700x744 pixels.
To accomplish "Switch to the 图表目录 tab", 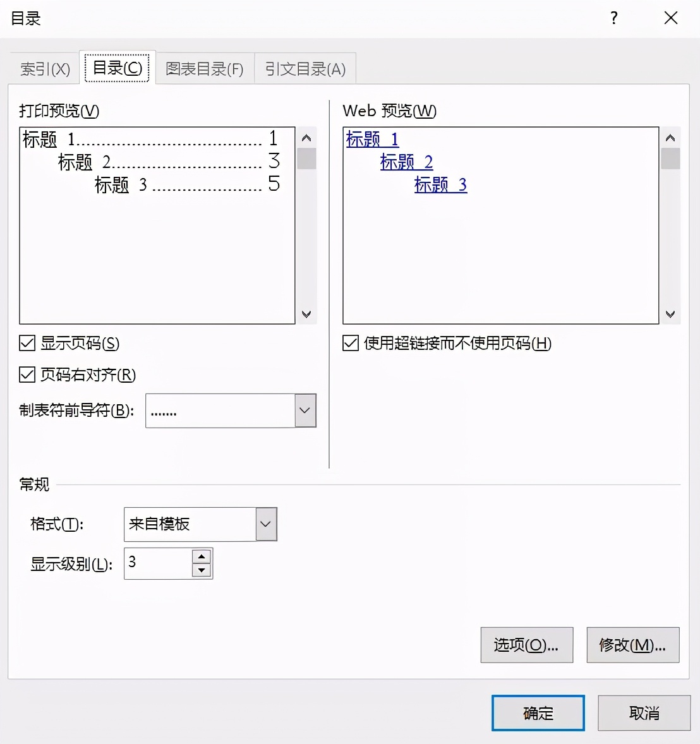I will [x=204, y=69].
